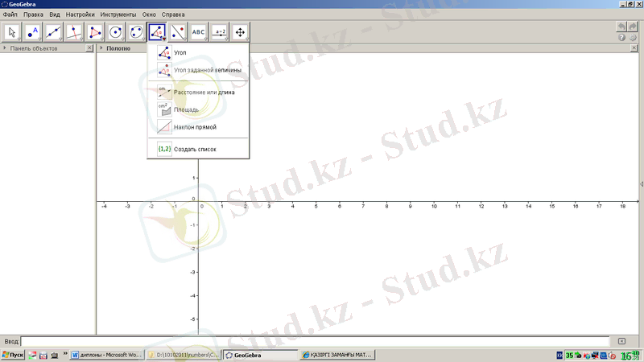Choose Расстояние или длина option
The image size is (644, 362).
198,93
